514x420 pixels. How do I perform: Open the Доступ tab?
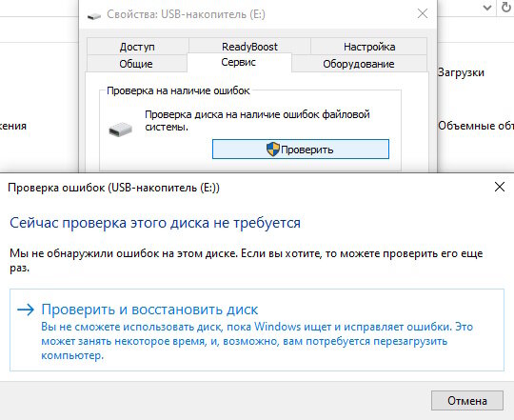click(x=137, y=47)
